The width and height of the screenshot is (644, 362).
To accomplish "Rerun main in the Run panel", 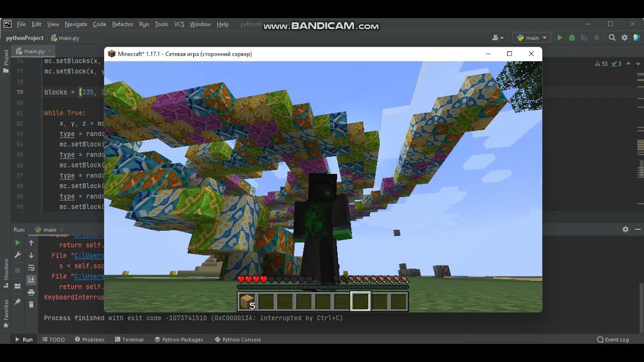I will (x=18, y=243).
